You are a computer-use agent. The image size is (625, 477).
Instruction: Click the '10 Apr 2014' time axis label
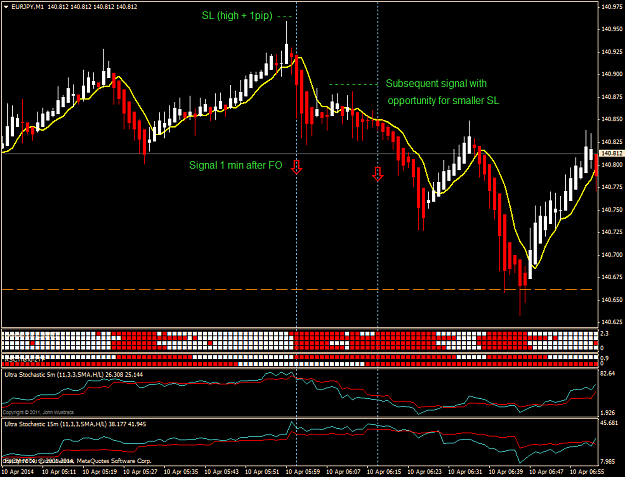[x=18, y=472]
